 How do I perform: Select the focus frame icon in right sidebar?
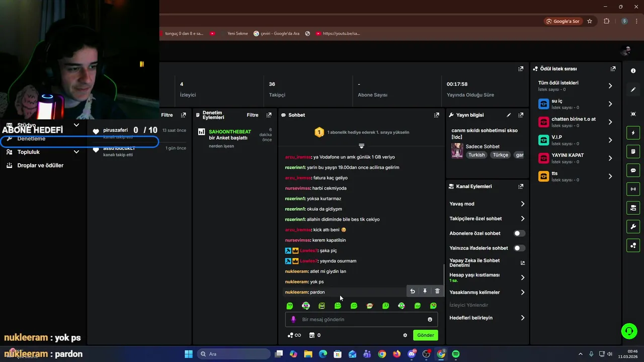point(633,114)
